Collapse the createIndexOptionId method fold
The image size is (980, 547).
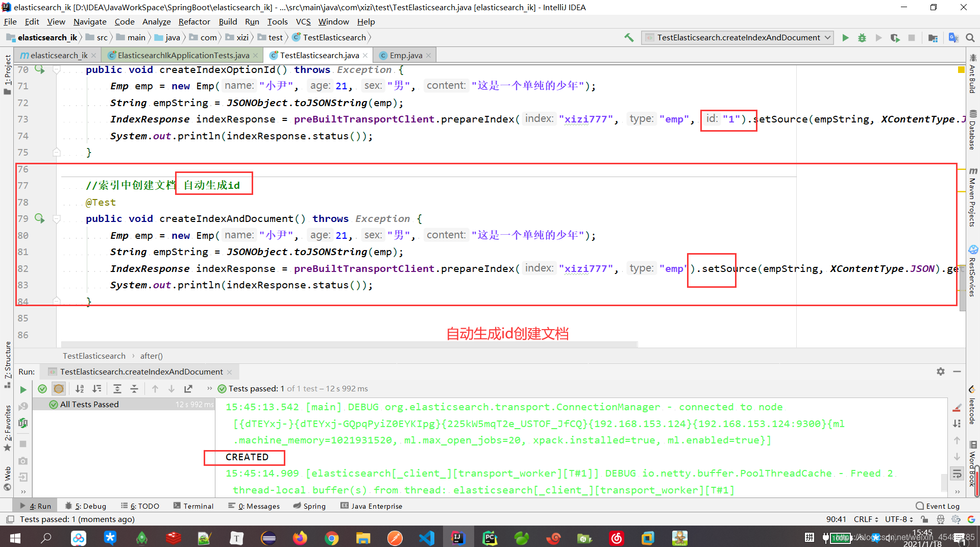point(57,70)
